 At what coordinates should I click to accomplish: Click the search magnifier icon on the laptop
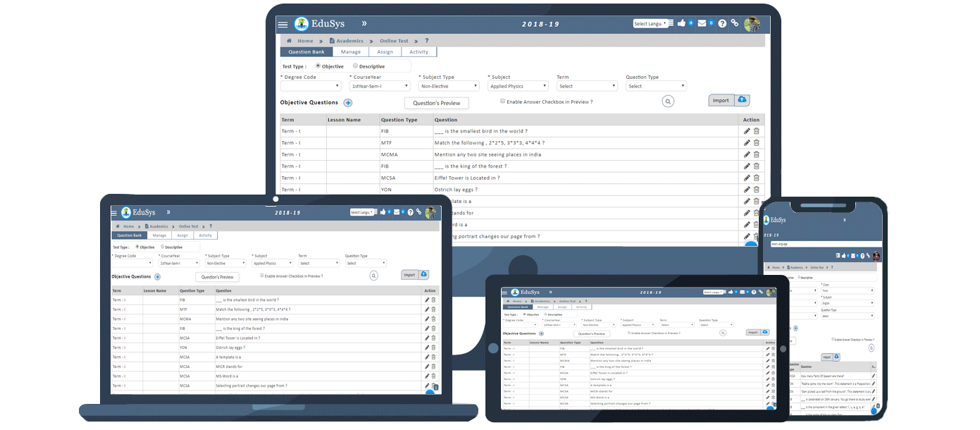(x=374, y=276)
